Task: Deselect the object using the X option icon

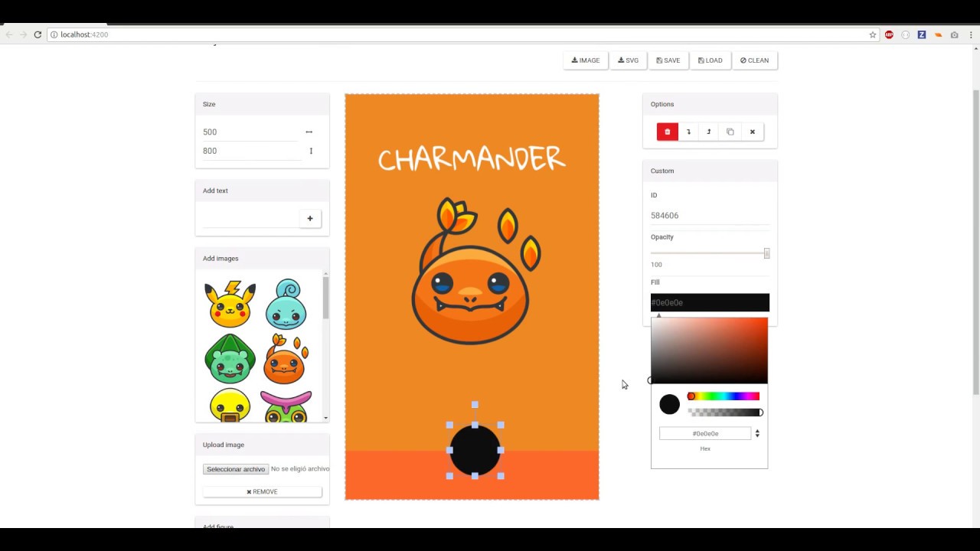Action: 752,132
